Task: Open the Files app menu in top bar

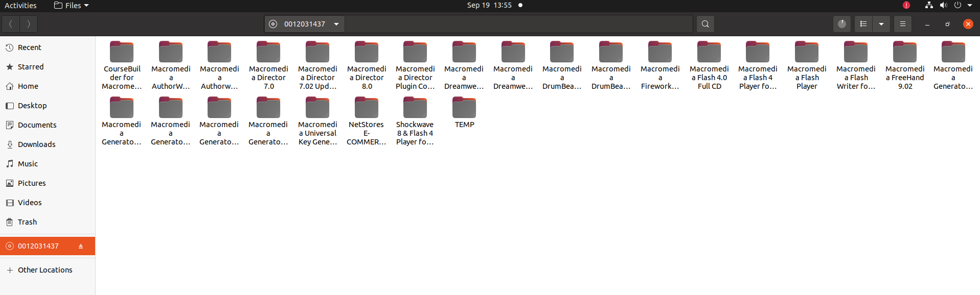Action: pyautogui.click(x=72, y=5)
